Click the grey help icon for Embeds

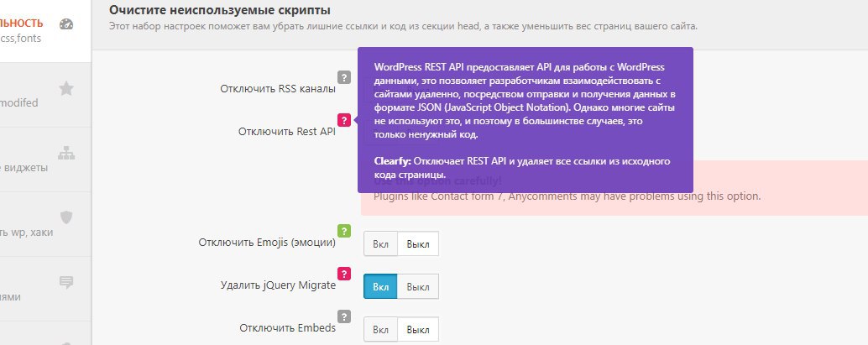click(343, 316)
